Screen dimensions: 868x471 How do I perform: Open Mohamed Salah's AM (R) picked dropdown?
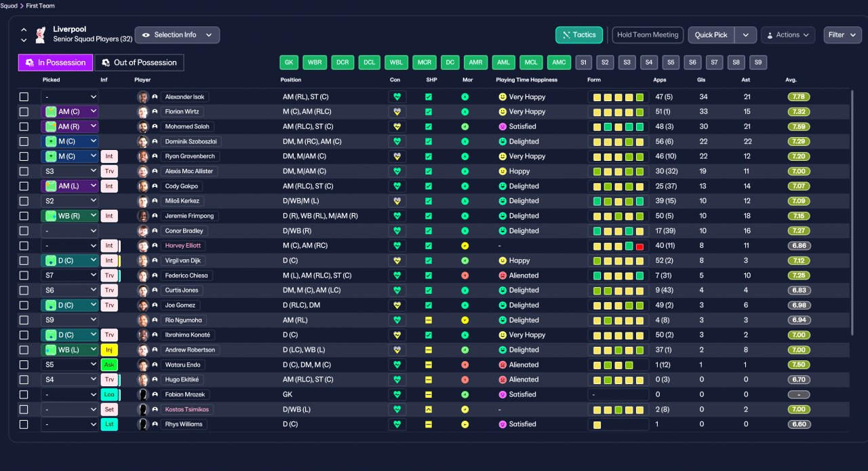coord(70,127)
